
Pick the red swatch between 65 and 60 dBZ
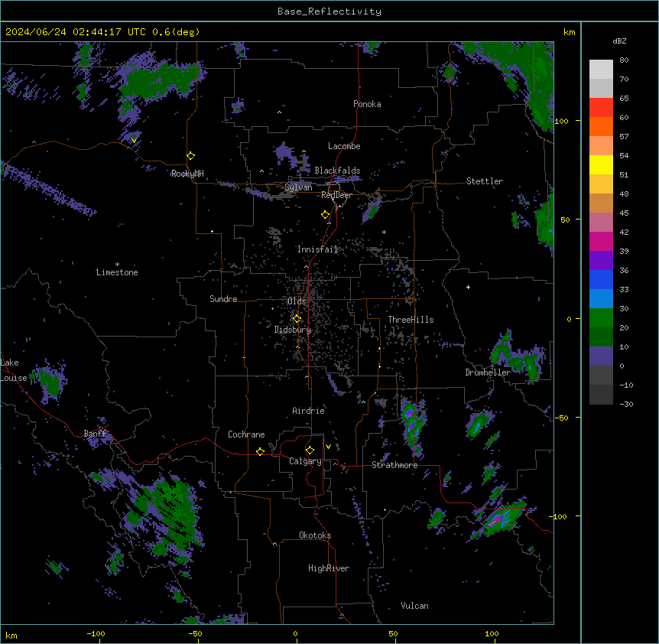coord(601,108)
